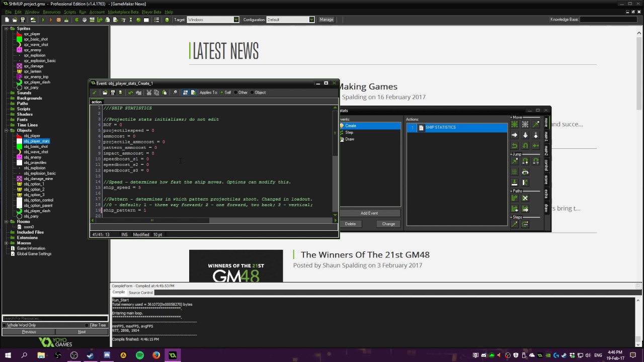The height and width of the screenshot is (362, 644).
Task: Click the Cut scissors icon in code editor
Action: (149, 93)
